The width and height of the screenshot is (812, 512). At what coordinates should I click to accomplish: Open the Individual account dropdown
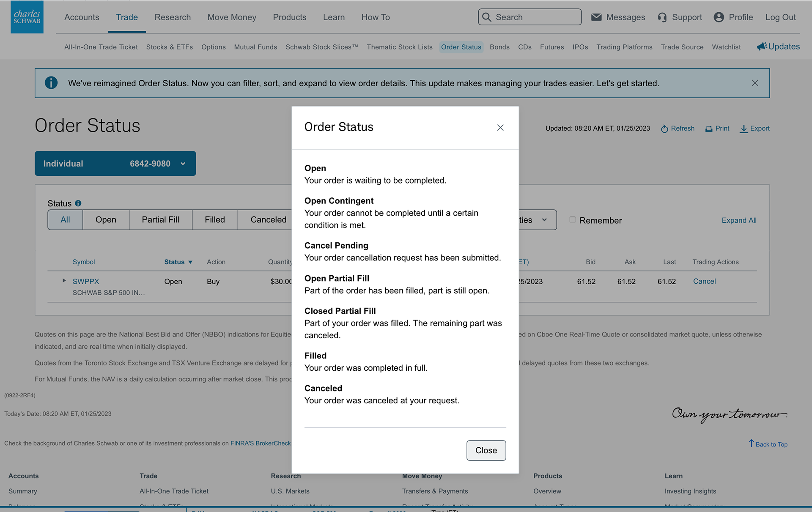tap(115, 163)
